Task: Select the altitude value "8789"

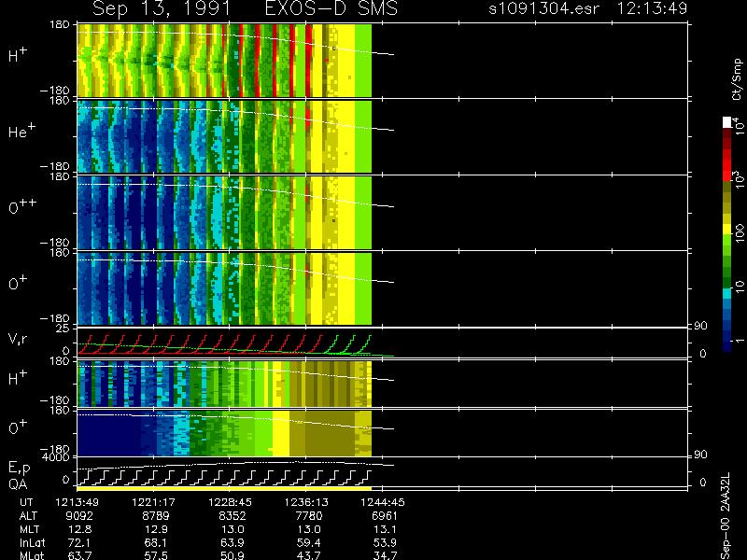Action: [x=156, y=516]
